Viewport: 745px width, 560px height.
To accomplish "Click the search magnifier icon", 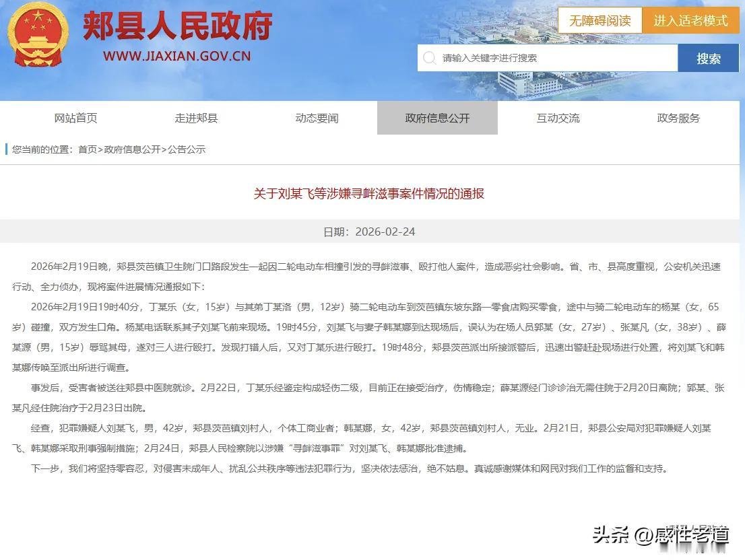I will point(430,58).
